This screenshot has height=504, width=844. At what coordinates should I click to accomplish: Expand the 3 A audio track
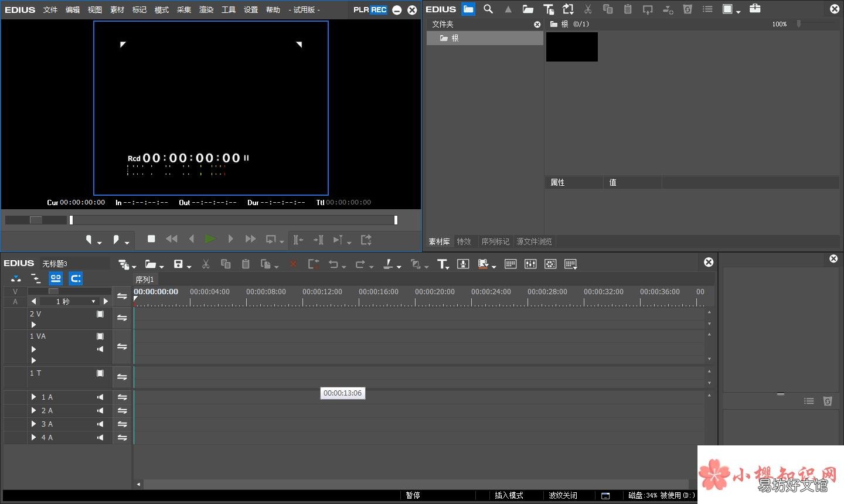click(33, 424)
